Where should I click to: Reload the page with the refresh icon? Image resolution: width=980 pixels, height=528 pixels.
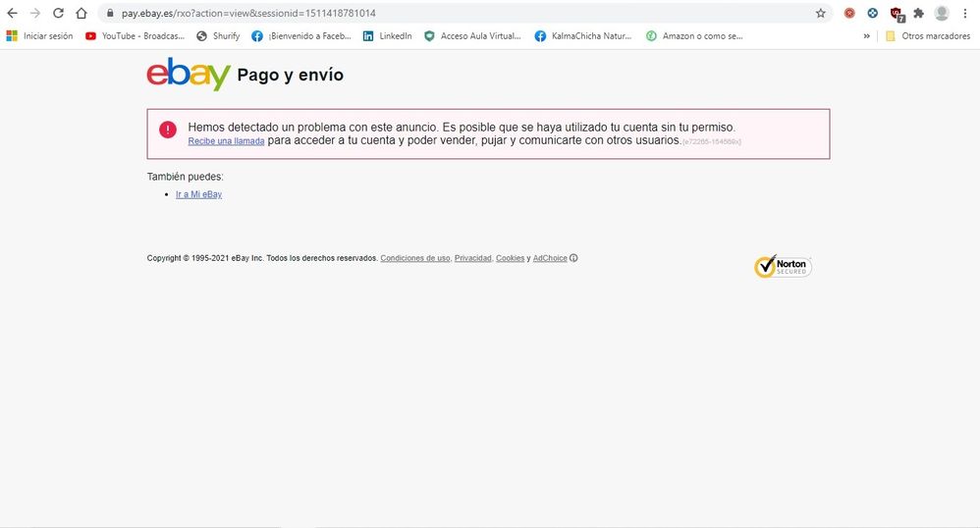click(58, 13)
